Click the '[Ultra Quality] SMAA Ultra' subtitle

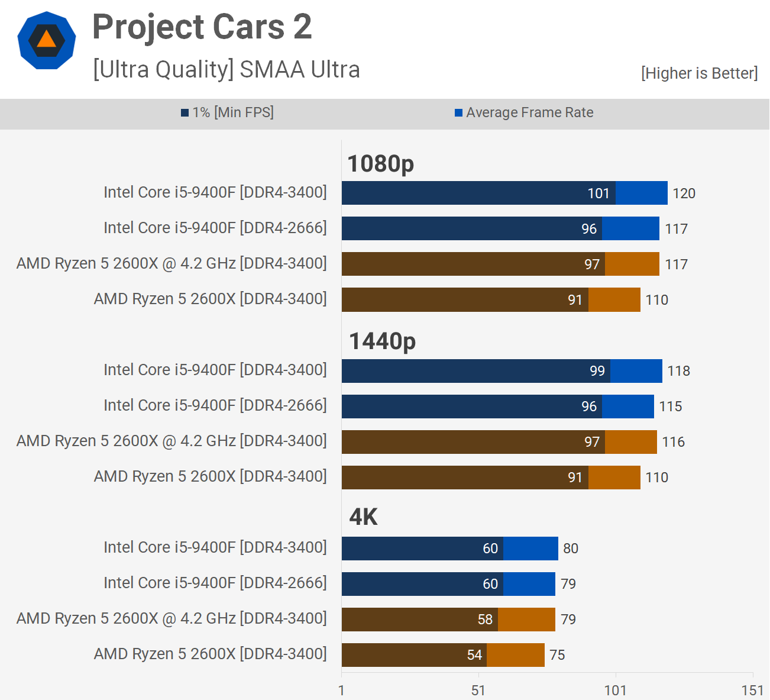[x=227, y=70]
